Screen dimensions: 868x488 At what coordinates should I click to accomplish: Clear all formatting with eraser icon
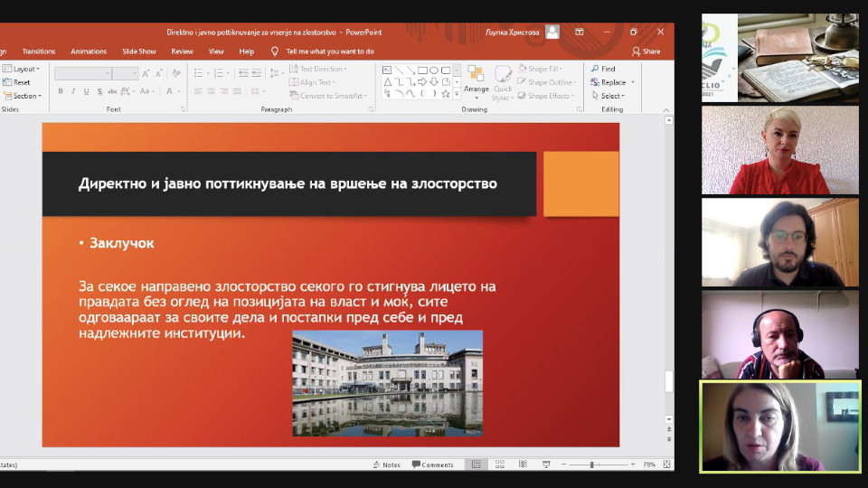pos(176,73)
